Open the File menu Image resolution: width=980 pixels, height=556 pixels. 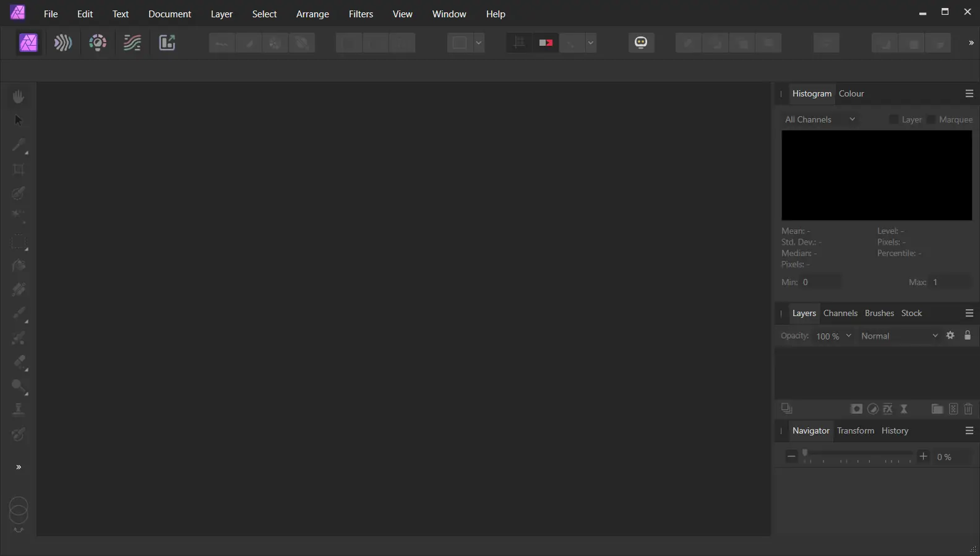(51, 14)
